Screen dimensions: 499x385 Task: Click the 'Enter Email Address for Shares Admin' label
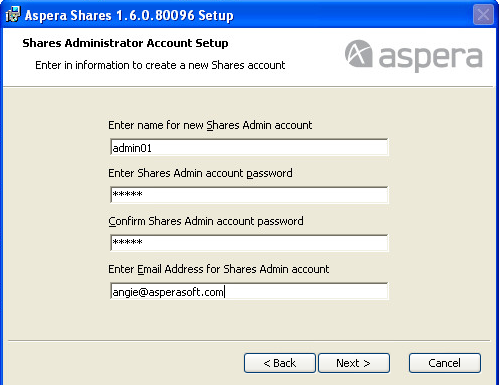click(x=218, y=269)
